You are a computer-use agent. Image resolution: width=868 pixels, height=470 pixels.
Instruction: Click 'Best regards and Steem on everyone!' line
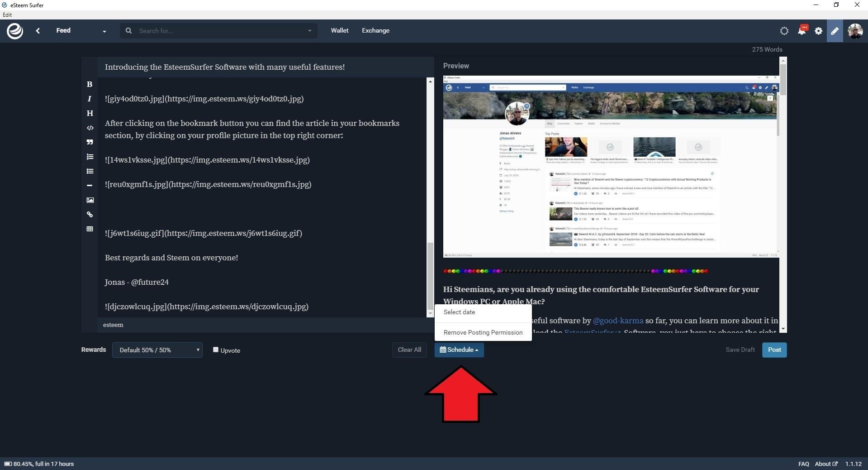point(171,258)
